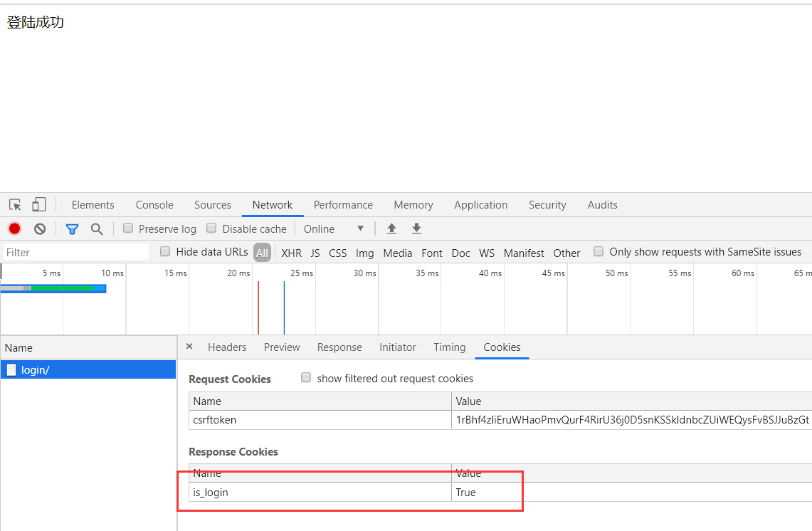Select the login/ request row
This screenshot has width=812, height=531.
point(88,370)
